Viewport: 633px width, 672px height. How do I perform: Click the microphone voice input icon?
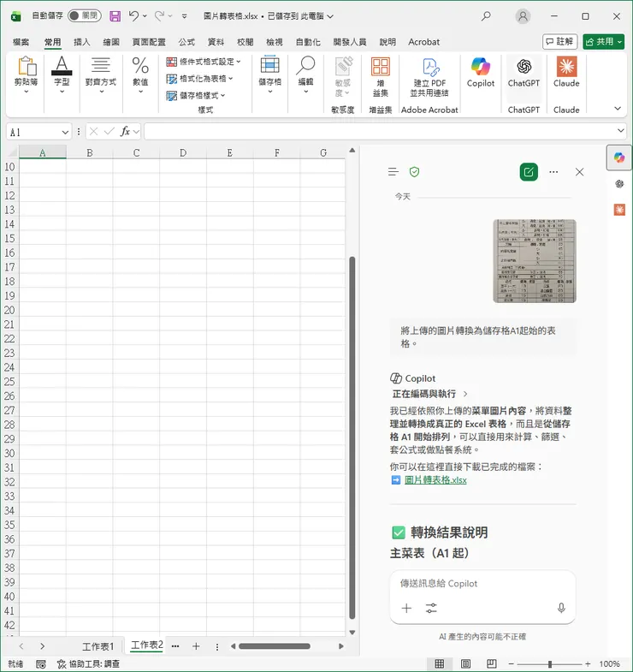coord(561,608)
